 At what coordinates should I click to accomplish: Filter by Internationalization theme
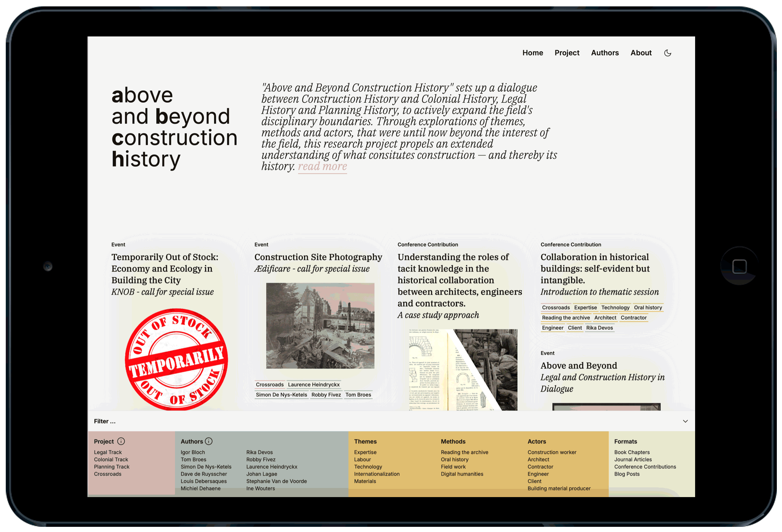coord(377,474)
